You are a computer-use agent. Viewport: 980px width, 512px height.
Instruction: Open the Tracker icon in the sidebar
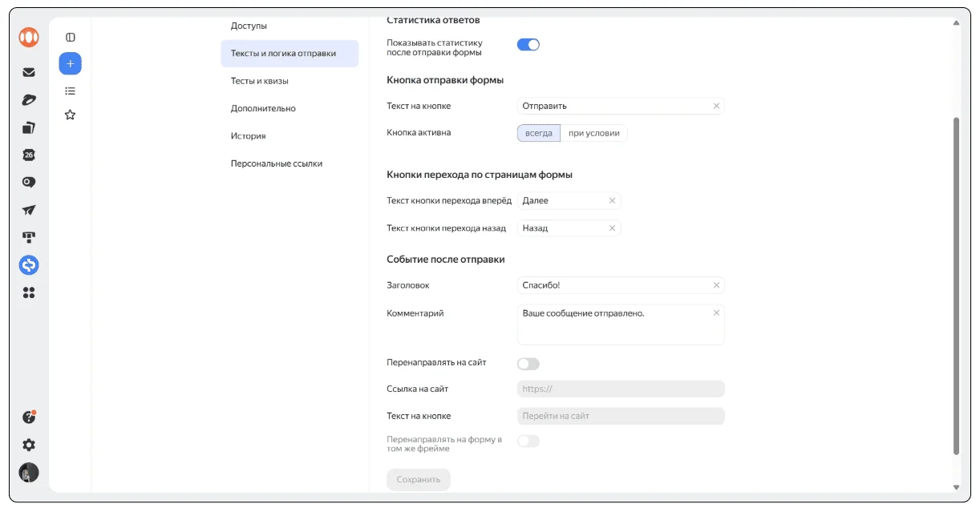29,237
